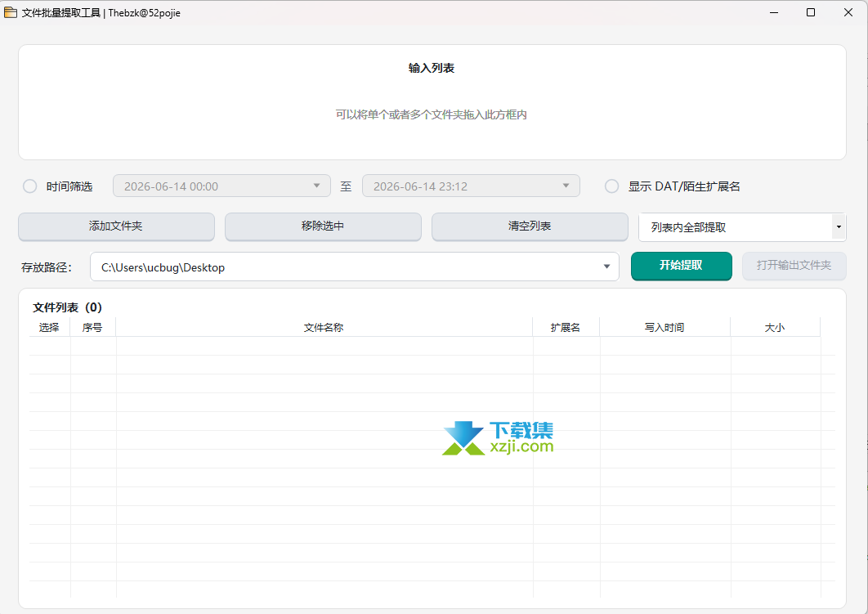Image resolution: width=868 pixels, height=614 pixels.
Task: Sort by 扩展名 column header
Action: click(566, 327)
